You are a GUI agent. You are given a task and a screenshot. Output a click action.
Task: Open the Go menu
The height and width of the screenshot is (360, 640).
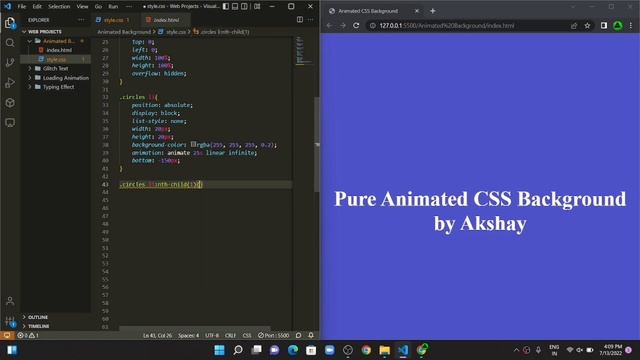(98, 6)
